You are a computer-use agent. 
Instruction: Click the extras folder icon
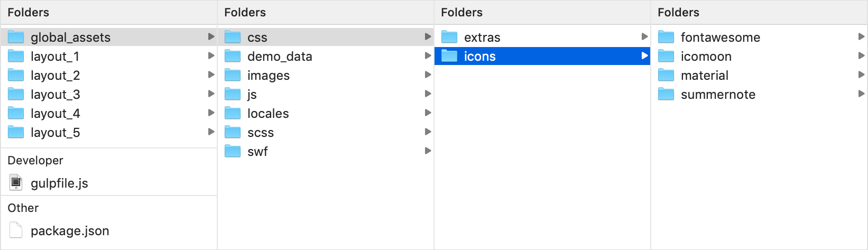point(449,37)
